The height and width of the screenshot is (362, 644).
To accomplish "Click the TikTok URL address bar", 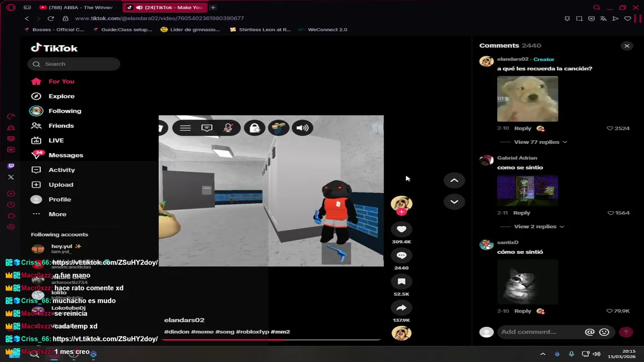I will pyautogui.click(x=159, y=19).
